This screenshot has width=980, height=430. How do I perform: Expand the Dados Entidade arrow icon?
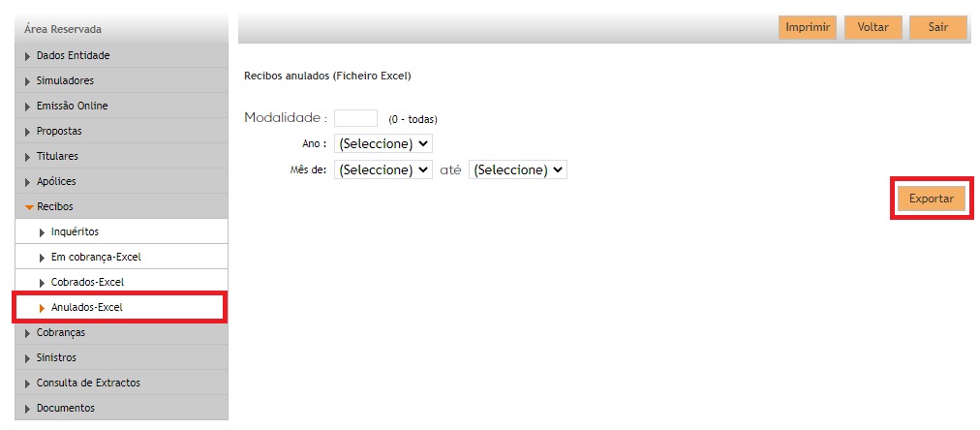click(27, 56)
